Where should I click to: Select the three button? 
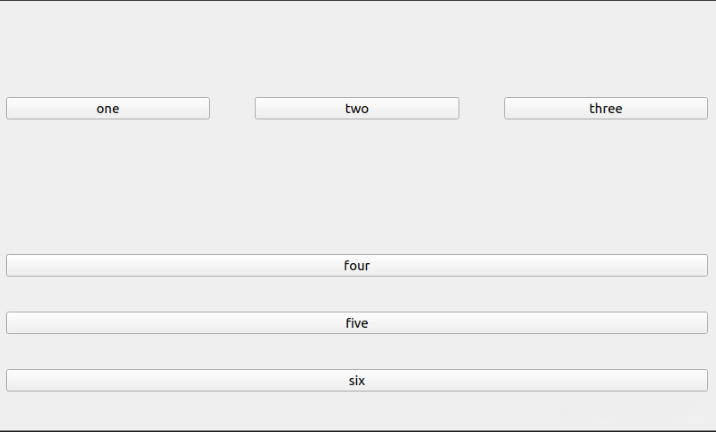pyautogui.click(x=605, y=108)
